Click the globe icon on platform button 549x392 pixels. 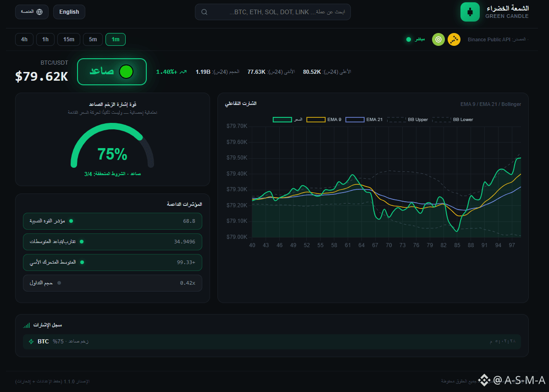(x=39, y=12)
